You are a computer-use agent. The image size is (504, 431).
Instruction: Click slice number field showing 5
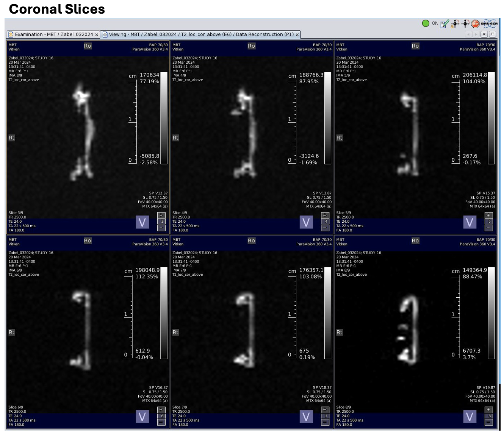pos(489,222)
